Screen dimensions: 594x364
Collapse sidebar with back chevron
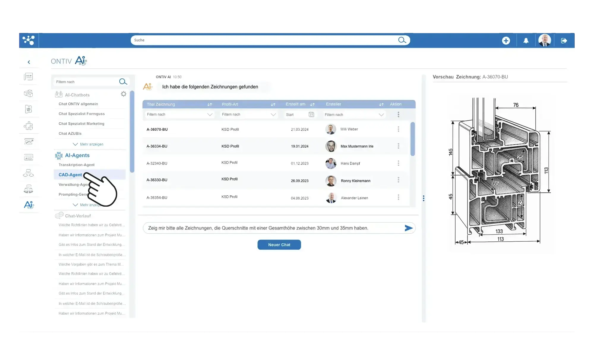point(29,62)
